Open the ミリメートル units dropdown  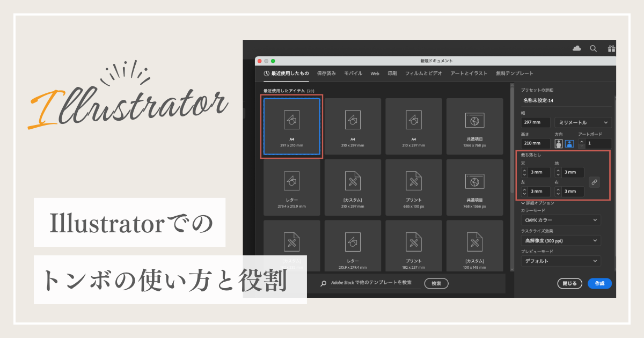coord(583,122)
